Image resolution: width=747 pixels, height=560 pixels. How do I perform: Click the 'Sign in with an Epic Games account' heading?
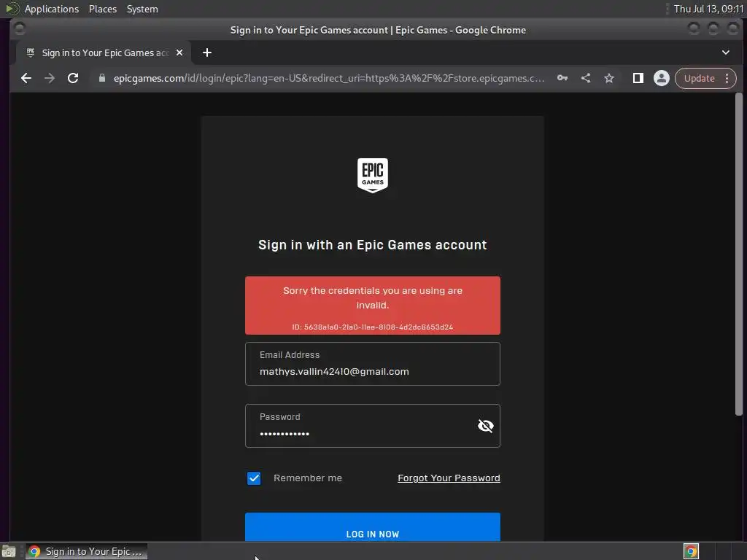[x=373, y=245]
